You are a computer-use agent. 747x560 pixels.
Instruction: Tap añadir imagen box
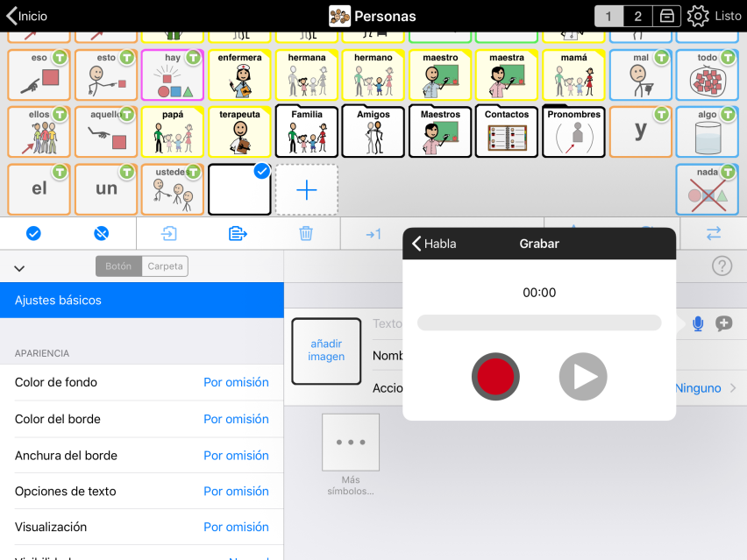[326, 351]
